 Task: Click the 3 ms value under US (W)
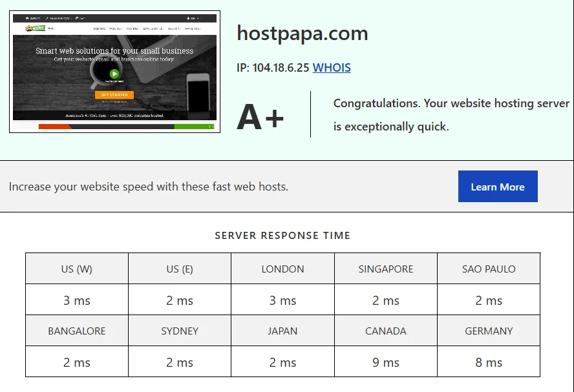point(77,300)
